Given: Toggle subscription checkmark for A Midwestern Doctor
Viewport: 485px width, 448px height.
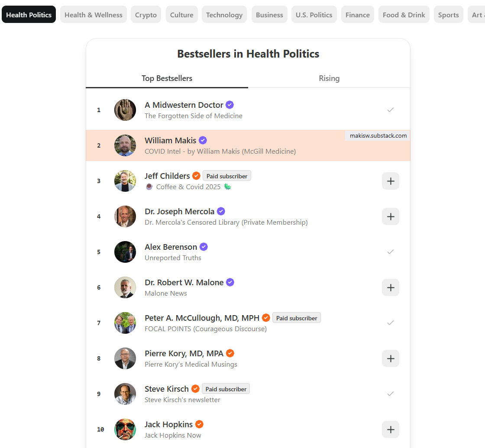Looking at the screenshot, I should pos(391,110).
